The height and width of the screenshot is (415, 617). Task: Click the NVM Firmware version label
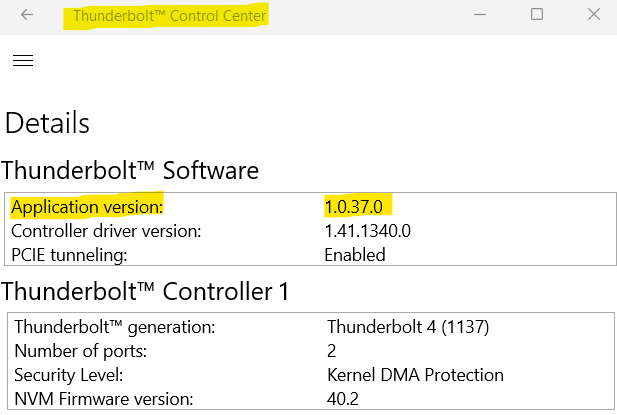104,399
